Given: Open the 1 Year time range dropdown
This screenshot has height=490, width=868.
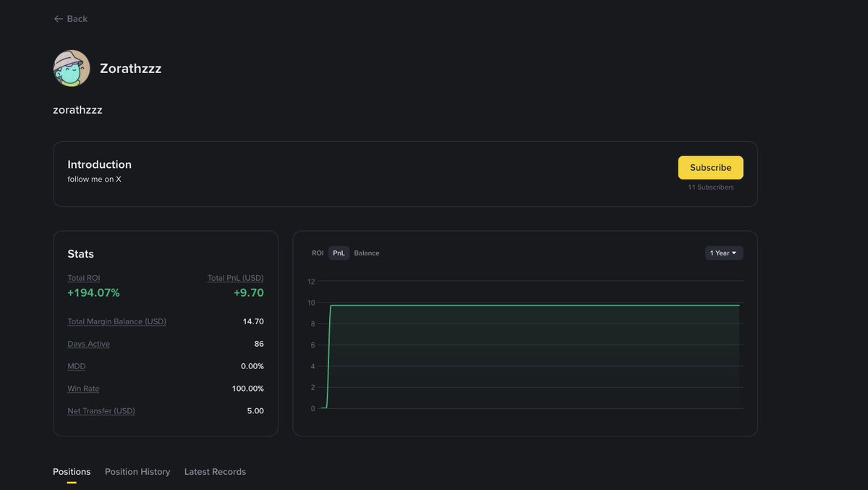Looking at the screenshot, I should 724,253.
